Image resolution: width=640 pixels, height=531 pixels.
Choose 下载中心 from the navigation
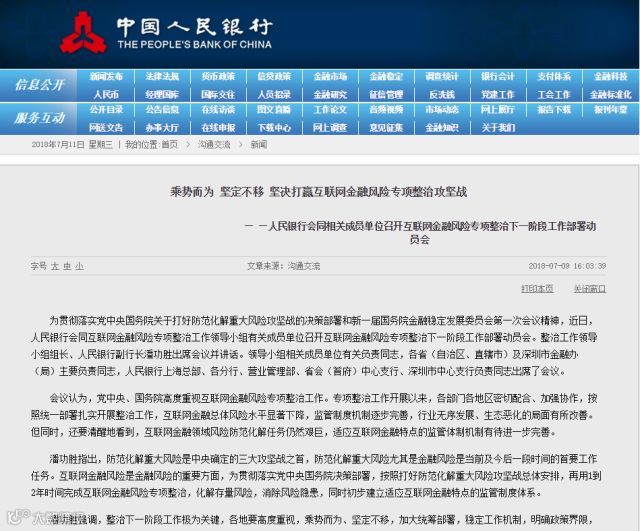(274, 128)
